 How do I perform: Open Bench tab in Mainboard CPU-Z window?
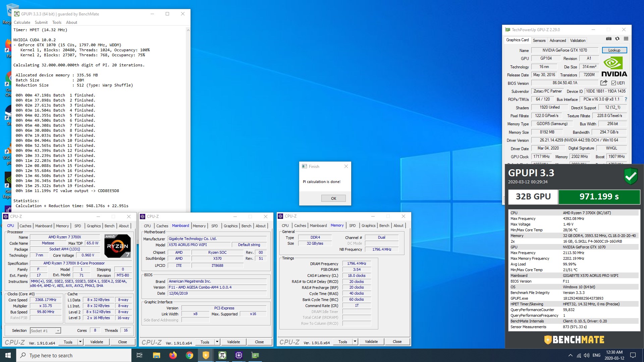(x=246, y=226)
